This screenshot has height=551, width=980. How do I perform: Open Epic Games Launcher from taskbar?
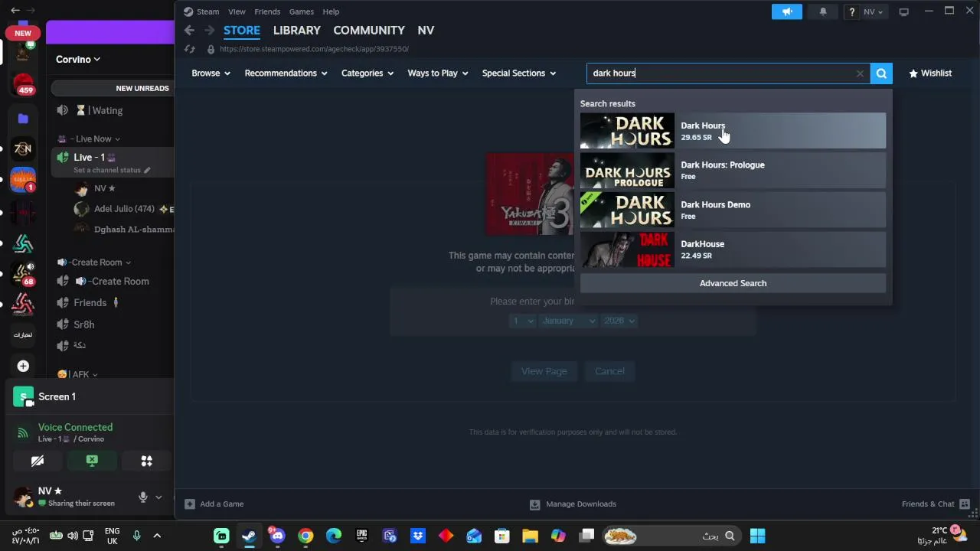click(361, 536)
